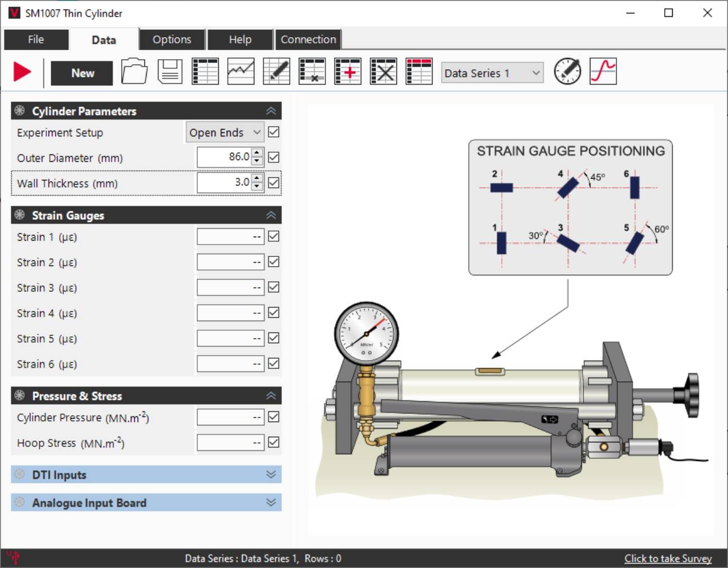728x568 pixels.
Task: Open the calibration curve tool
Action: coord(603,72)
